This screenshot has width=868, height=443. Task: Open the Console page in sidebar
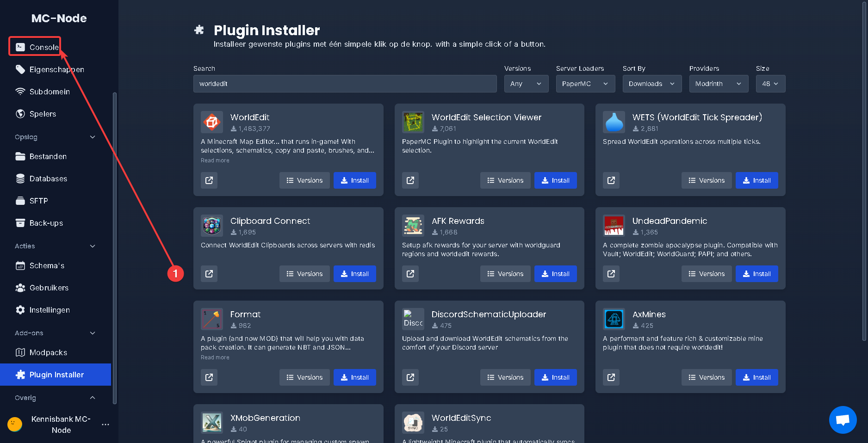click(x=37, y=47)
